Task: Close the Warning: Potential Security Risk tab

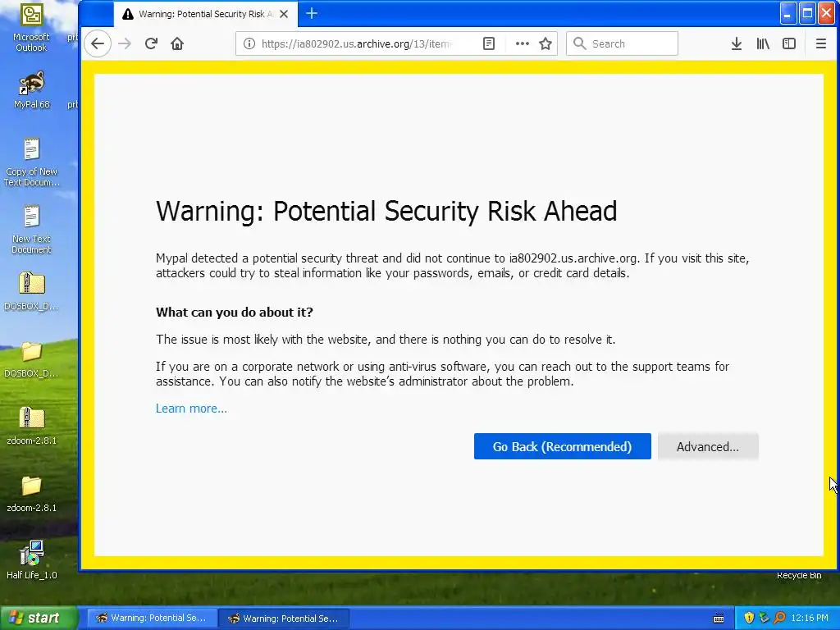Action: point(284,14)
